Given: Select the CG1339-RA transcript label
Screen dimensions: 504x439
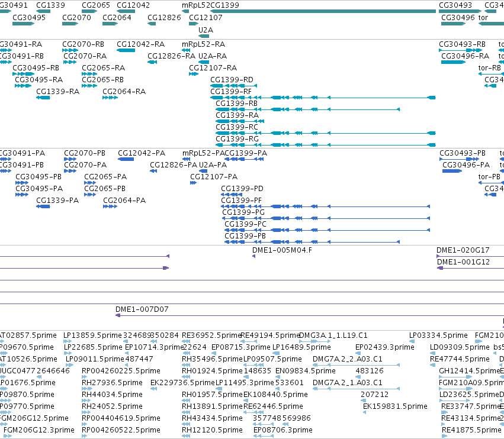Looking at the screenshot, I should pyautogui.click(x=58, y=92).
